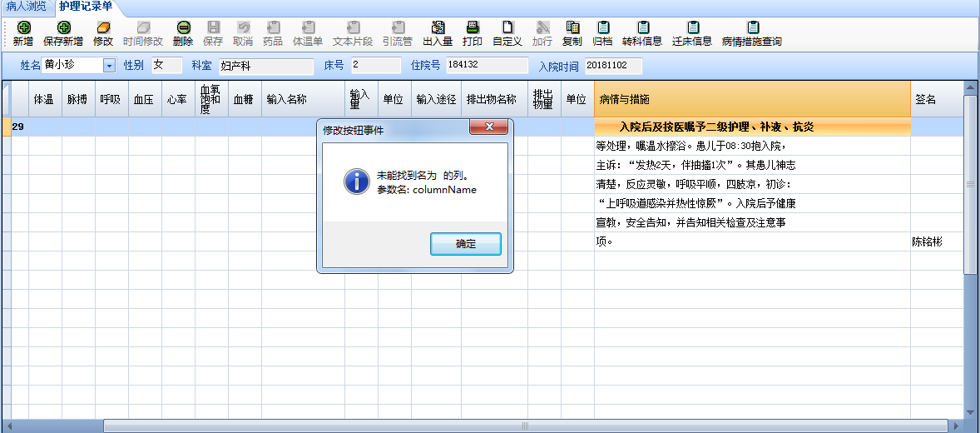Click the 取消 (cancel) undo icon

243,27
